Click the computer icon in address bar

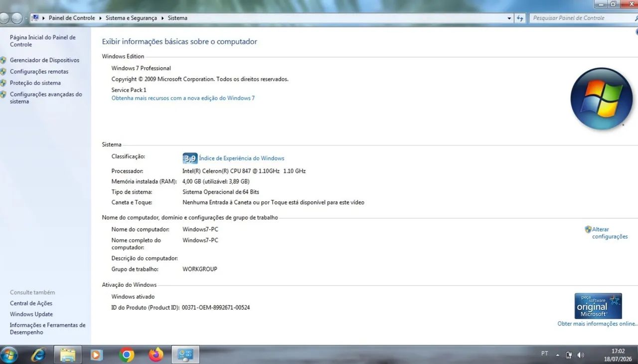(35, 18)
